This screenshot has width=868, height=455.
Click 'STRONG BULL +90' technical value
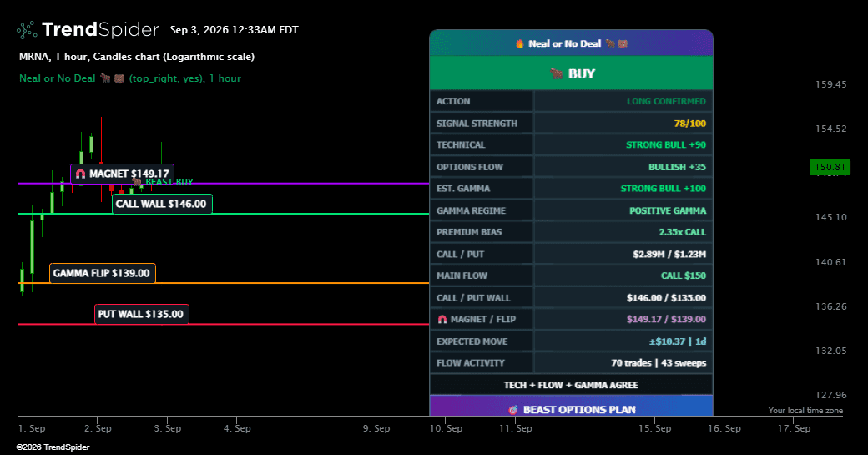coord(666,145)
